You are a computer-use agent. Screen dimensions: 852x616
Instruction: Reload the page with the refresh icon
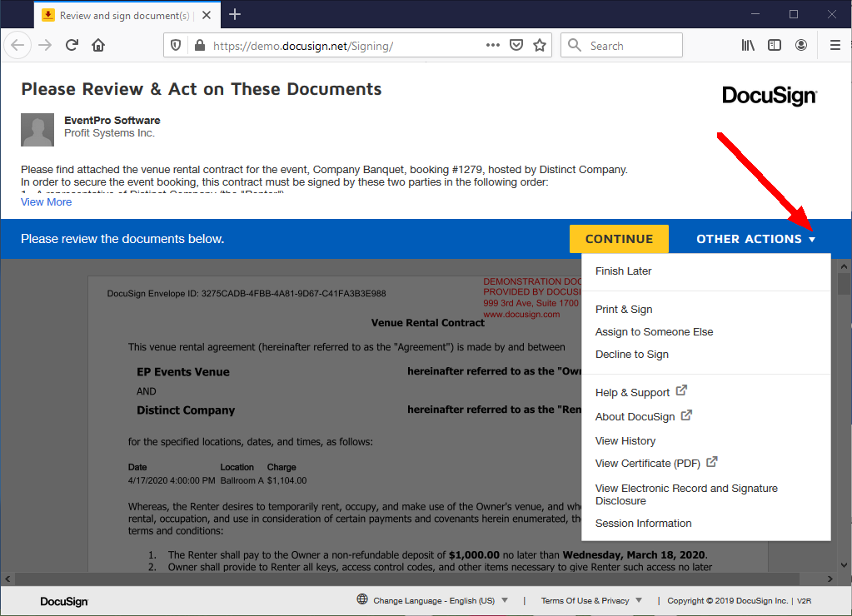pos(72,45)
